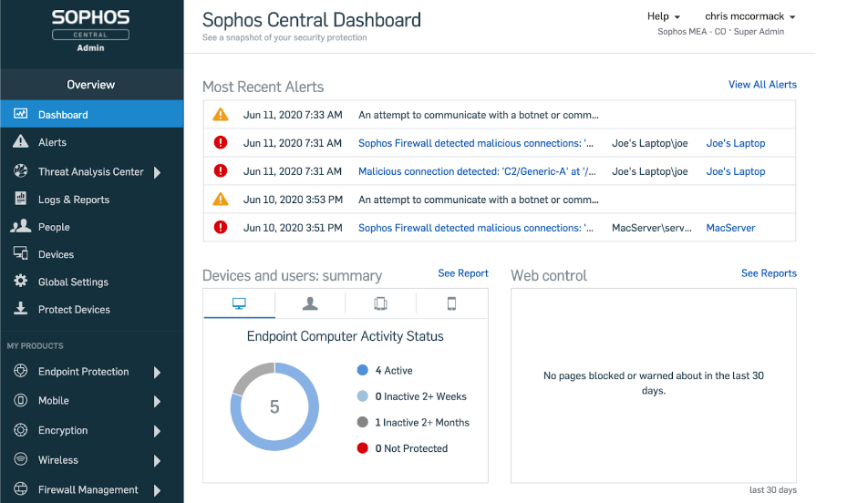Screen dimensions: 868x503
Task: Open Jun 11 Sophos Firewall malicious connections alert
Action: pyautogui.click(x=476, y=143)
